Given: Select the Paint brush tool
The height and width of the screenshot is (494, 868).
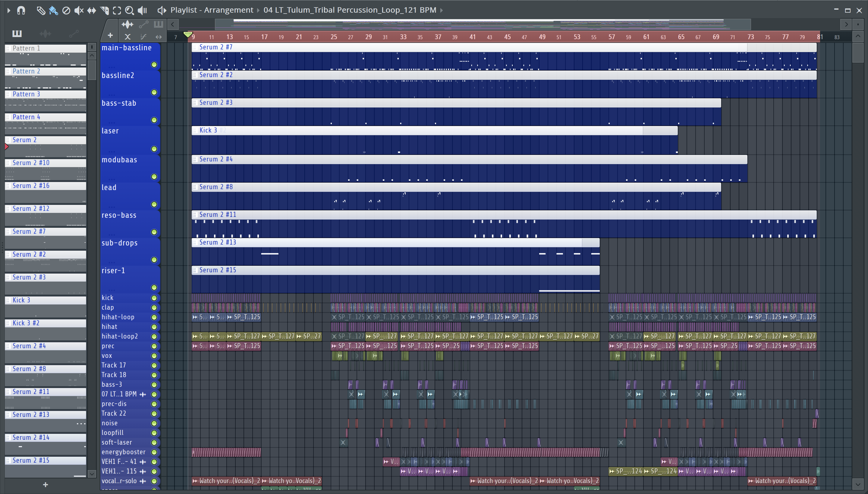Looking at the screenshot, I should point(53,11).
